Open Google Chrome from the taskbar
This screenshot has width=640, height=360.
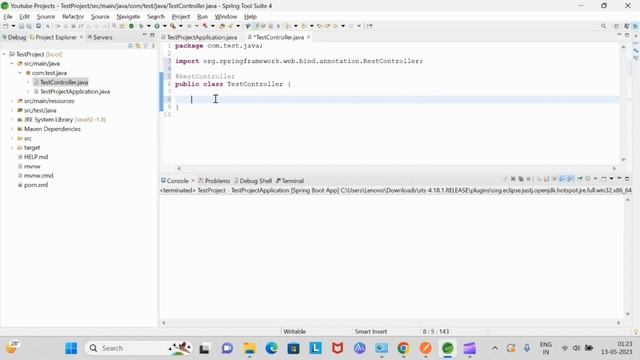point(403,348)
